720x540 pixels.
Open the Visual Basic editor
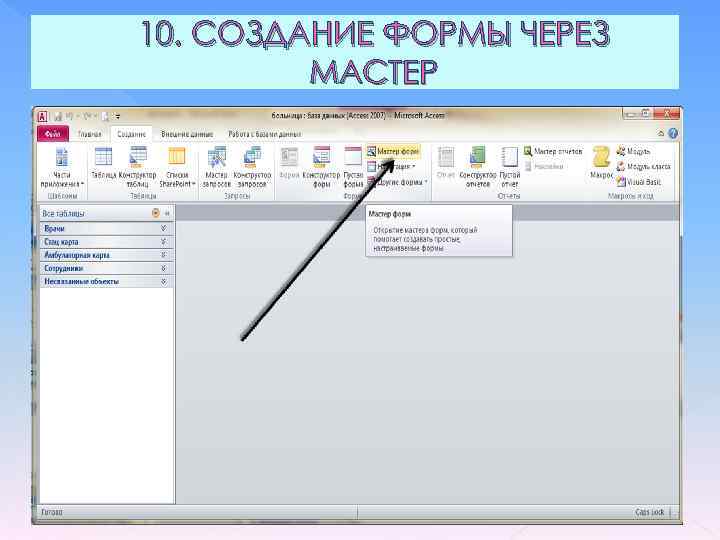(639, 182)
